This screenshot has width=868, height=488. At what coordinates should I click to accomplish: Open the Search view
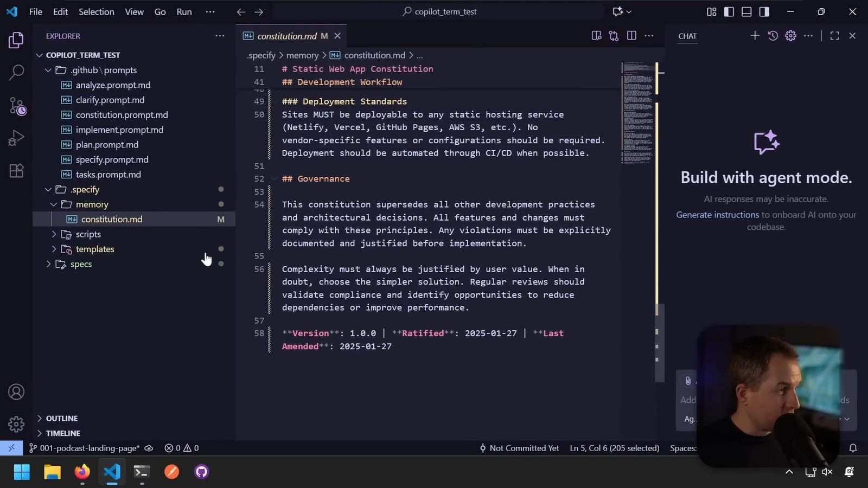pos(16,71)
